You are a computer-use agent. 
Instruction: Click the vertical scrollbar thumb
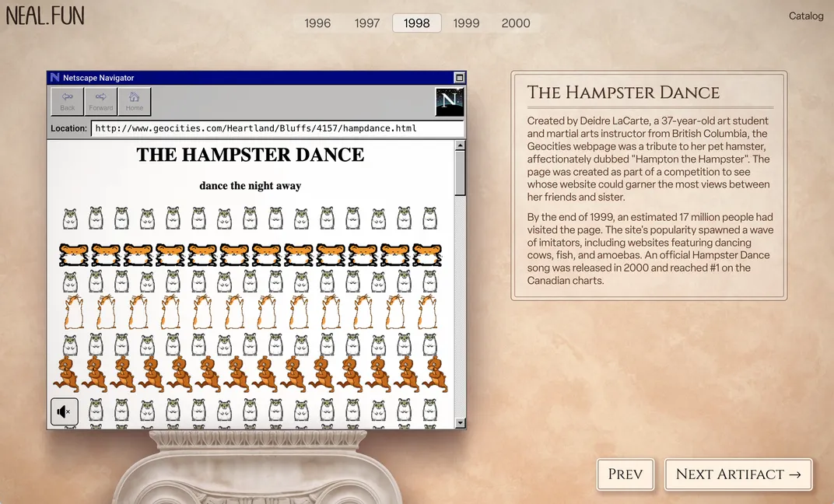[x=460, y=173]
